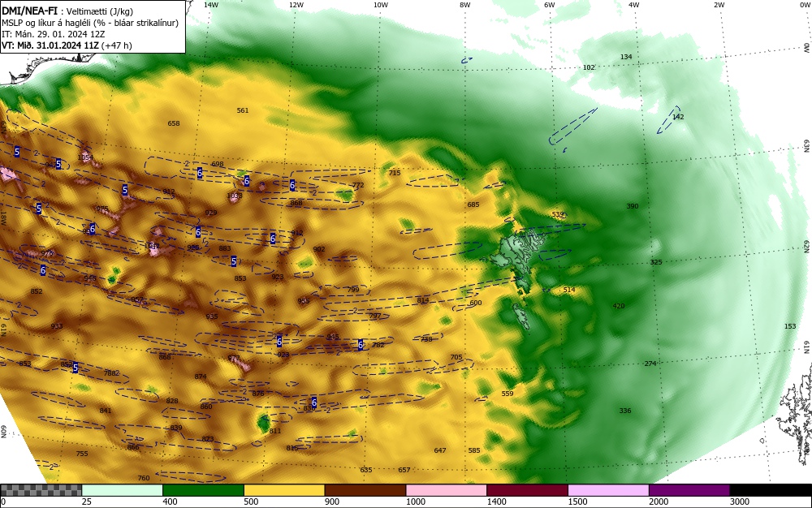Image resolution: width=812 pixels, height=508 pixels.
Task: Click the map value 134
Action: [x=626, y=57]
